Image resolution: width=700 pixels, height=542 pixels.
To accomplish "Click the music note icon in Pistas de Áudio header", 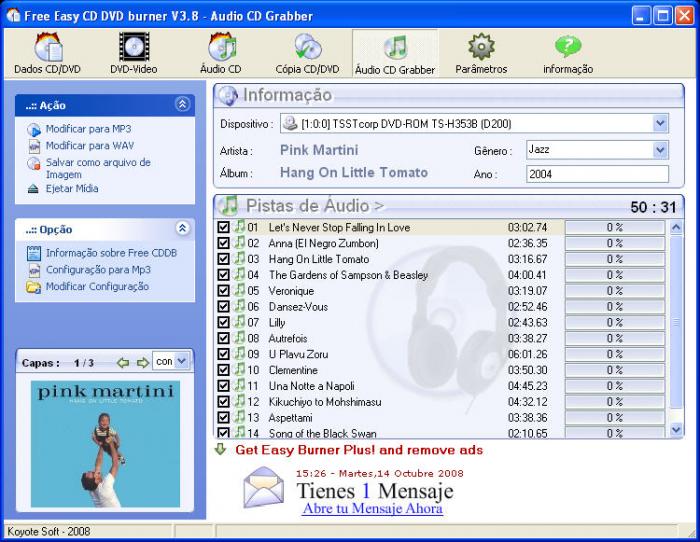I will click(x=229, y=205).
